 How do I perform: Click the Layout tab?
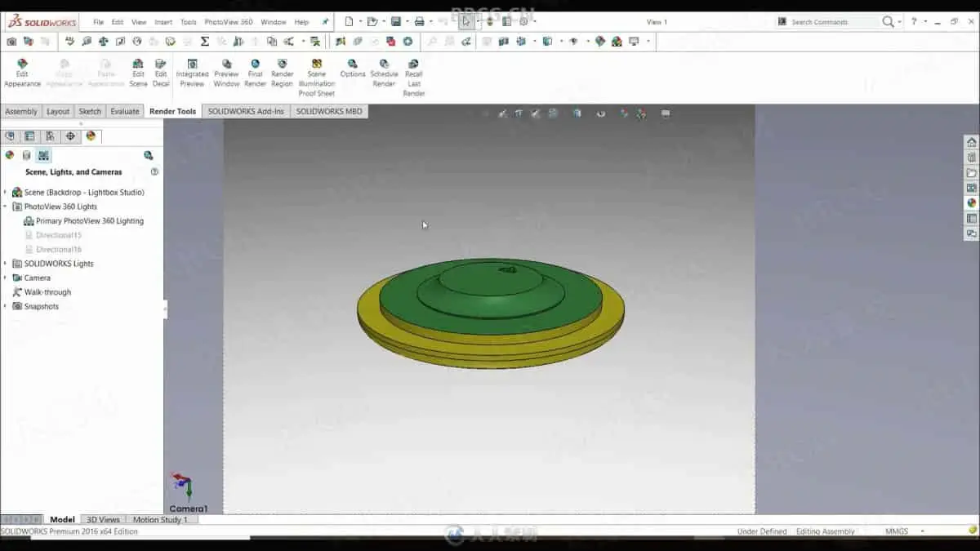pos(58,111)
